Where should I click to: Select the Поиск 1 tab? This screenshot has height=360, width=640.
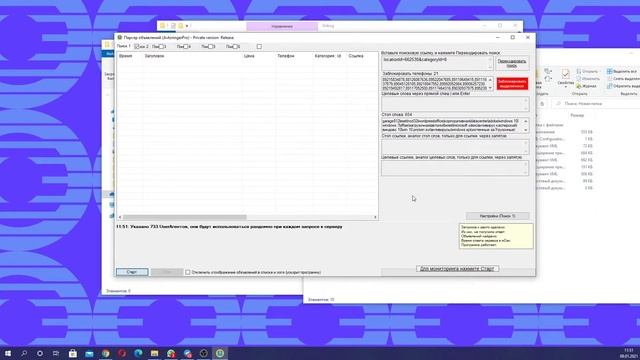[124, 46]
